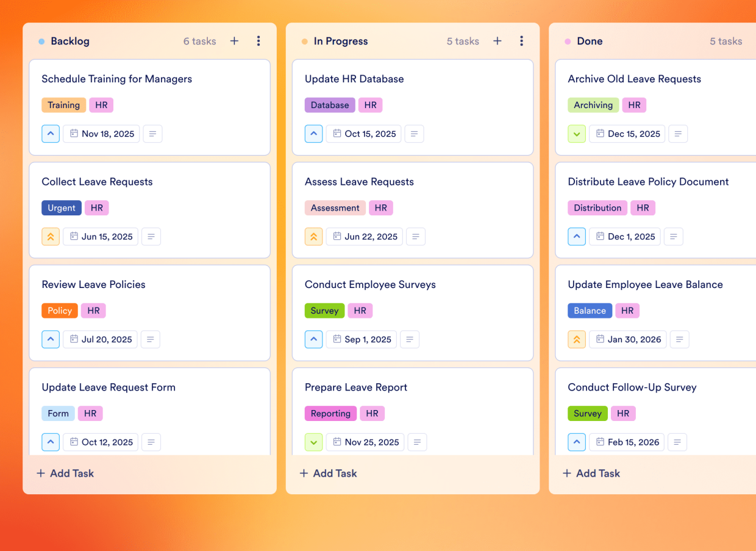Viewport: 756px width, 551px height.
Task: Click the up-chevron on Conduct Employee Surveys card
Action: [313, 339]
